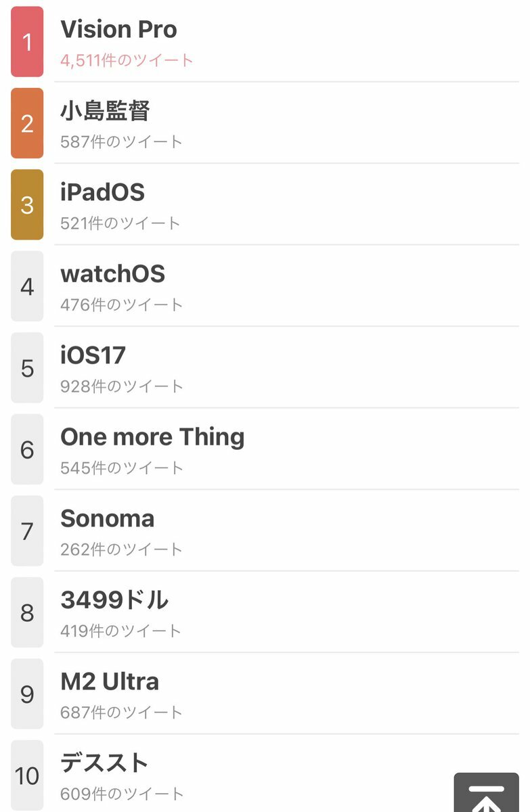Select the Sonoma trending topic
The width and height of the screenshot is (530, 812).
(x=107, y=518)
